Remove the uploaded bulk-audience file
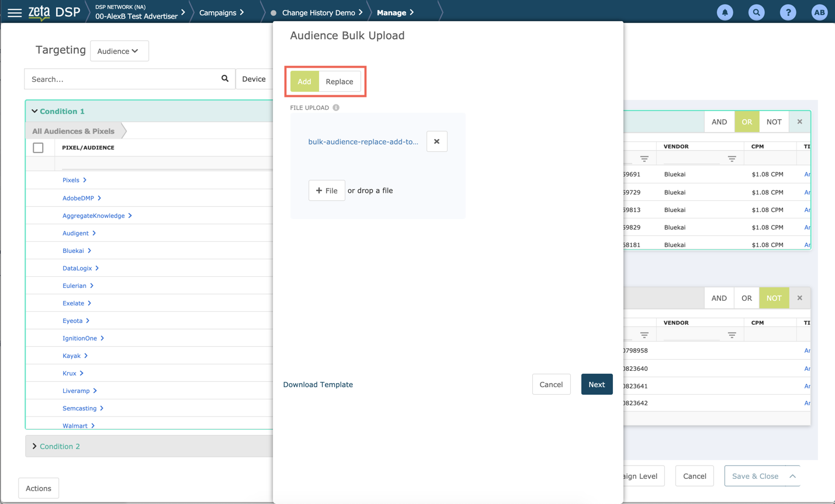 point(436,141)
